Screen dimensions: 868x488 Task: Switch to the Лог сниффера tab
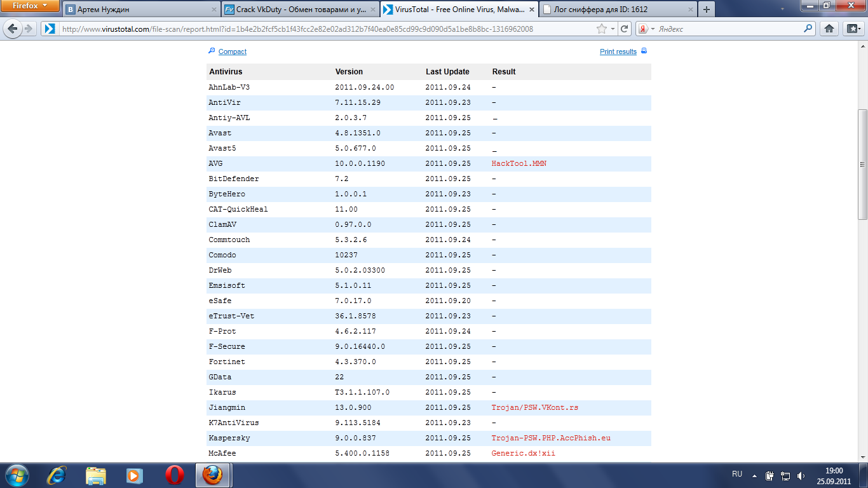click(618, 10)
